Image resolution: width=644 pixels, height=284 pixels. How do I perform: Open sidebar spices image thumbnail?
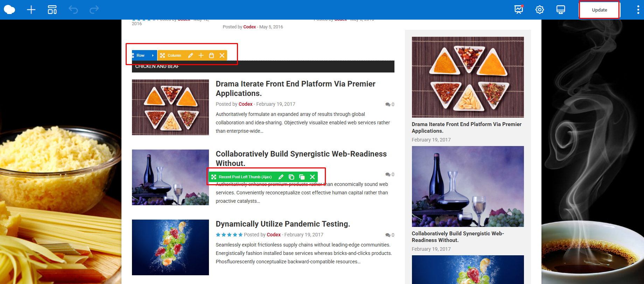click(x=468, y=77)
